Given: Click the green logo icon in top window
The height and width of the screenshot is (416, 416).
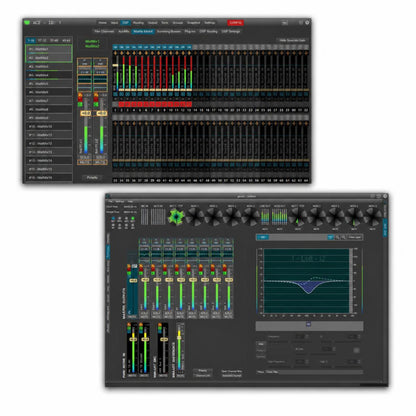Looking at the screenshot, I should pos(27,22).
